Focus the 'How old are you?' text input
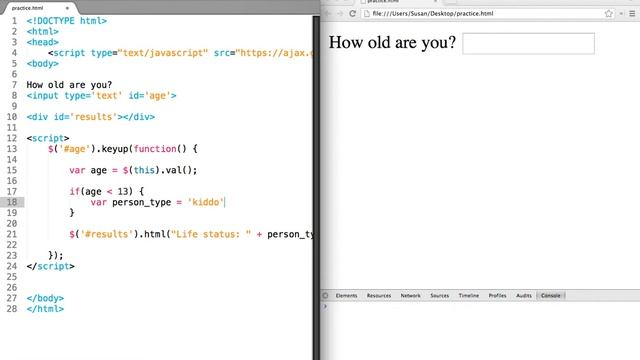Screen dimensions: 640x360 click(x=529, y=43)
